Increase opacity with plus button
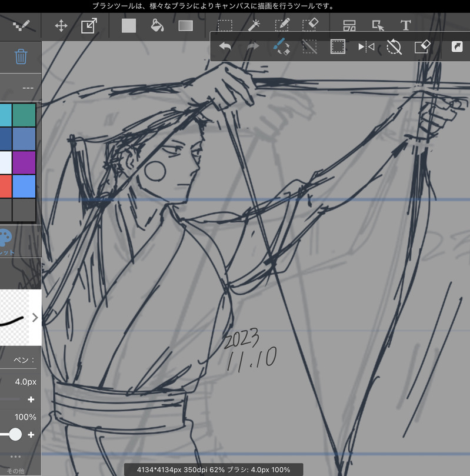 tap(31, 435)
